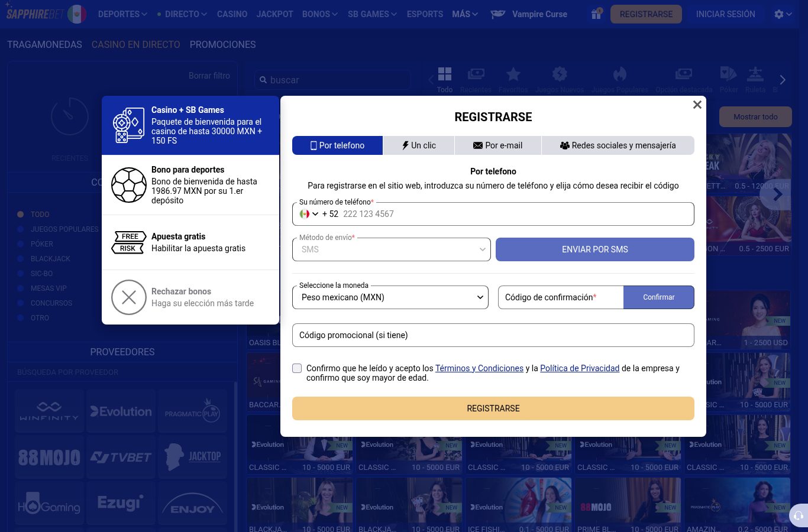Select the Todo grid category icon
The image size is (808, 532).
click(445, 80)
